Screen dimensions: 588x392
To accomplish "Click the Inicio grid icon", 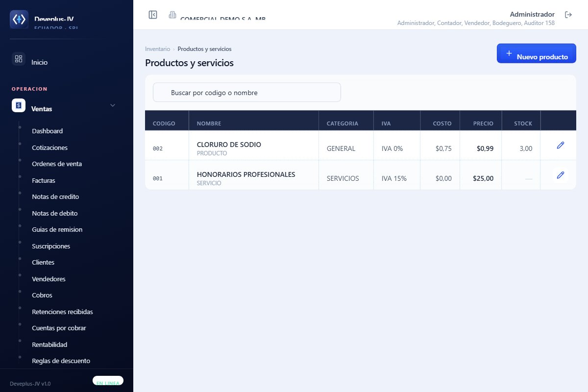I will coord(19,59).
